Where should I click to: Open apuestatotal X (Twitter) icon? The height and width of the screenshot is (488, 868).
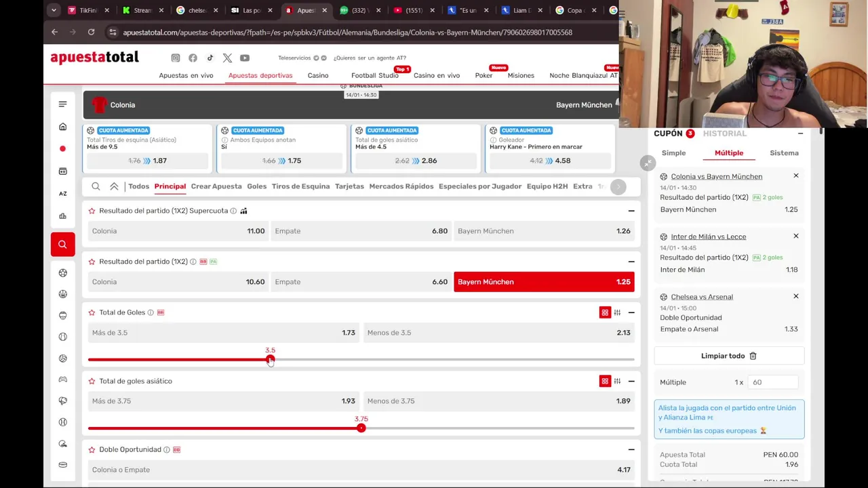[x=227, y=58]
